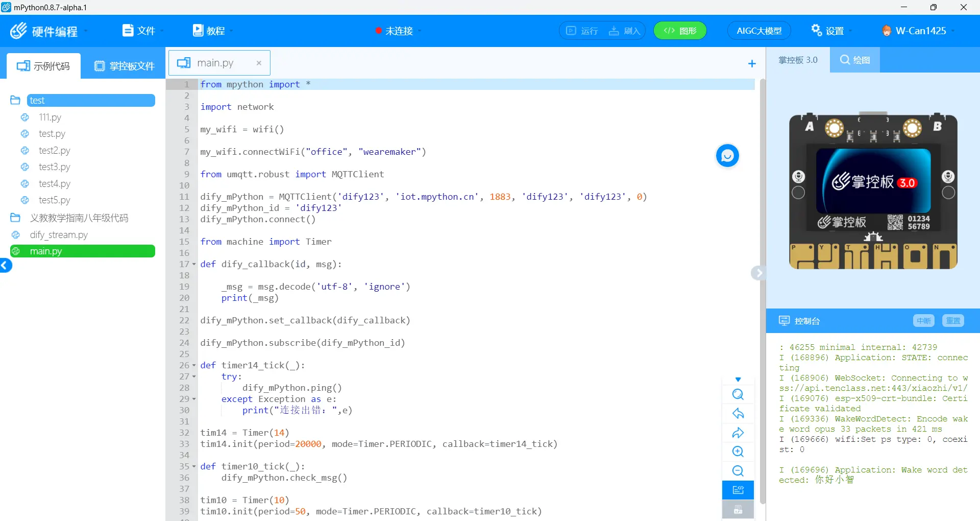
Task: Zoom in the code editor font
Action: click(738, 452)
